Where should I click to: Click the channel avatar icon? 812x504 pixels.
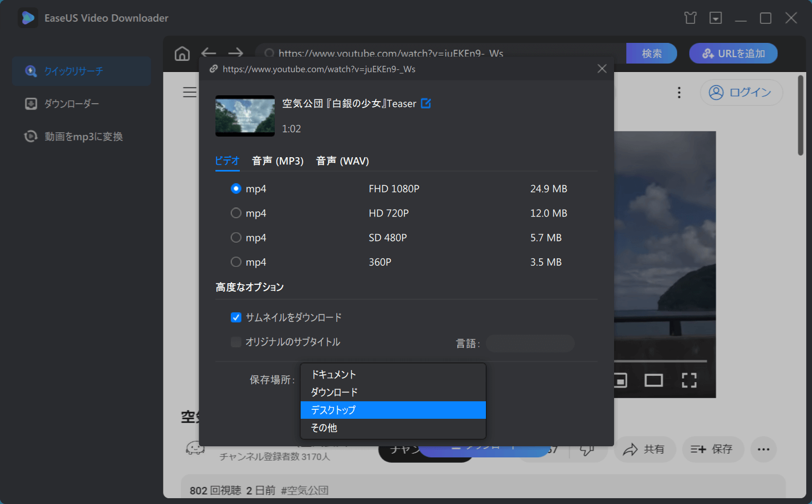click(x=195, y=449)
